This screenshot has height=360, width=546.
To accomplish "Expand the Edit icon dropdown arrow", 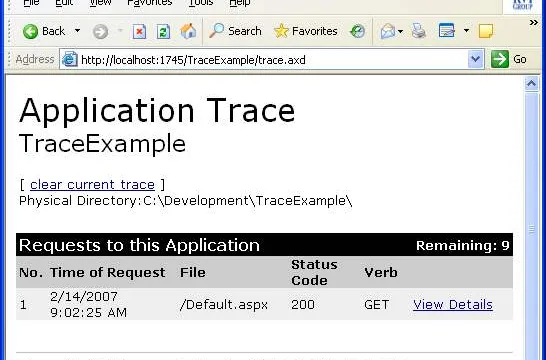I will coord(466,31).
